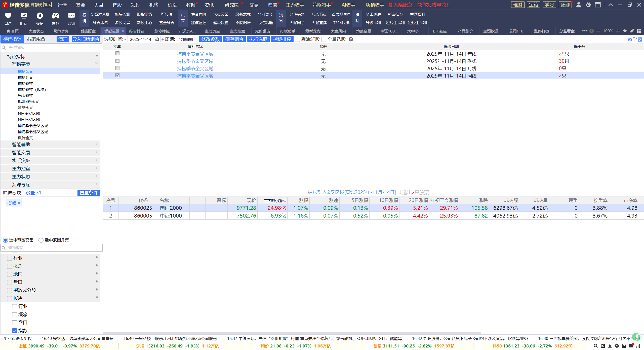Open the 研究院 menu
Image resolution: width=644 pixels, height=350 pixels.
click(x=231, y=5)
